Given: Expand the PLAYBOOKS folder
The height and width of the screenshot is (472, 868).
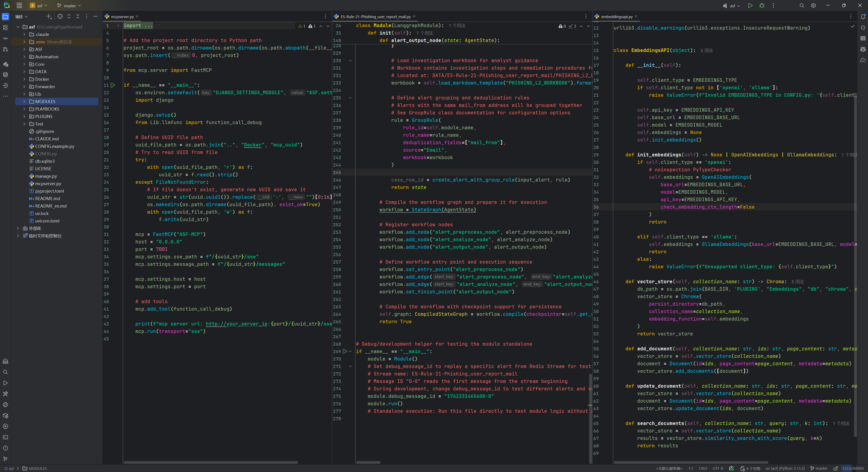Looking at the screenshot, I should point(24,109).
